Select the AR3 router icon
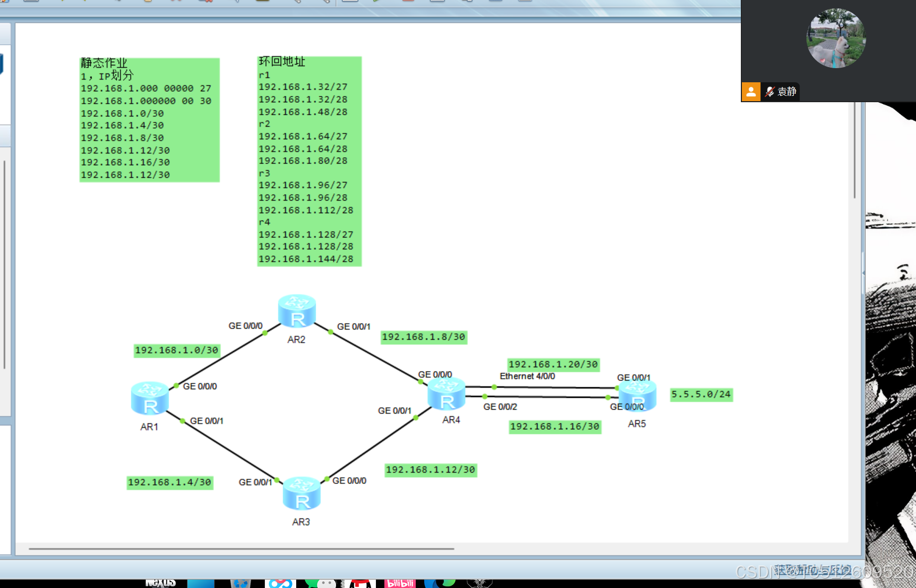The image size is (916, 588). (x=301, y=494)
